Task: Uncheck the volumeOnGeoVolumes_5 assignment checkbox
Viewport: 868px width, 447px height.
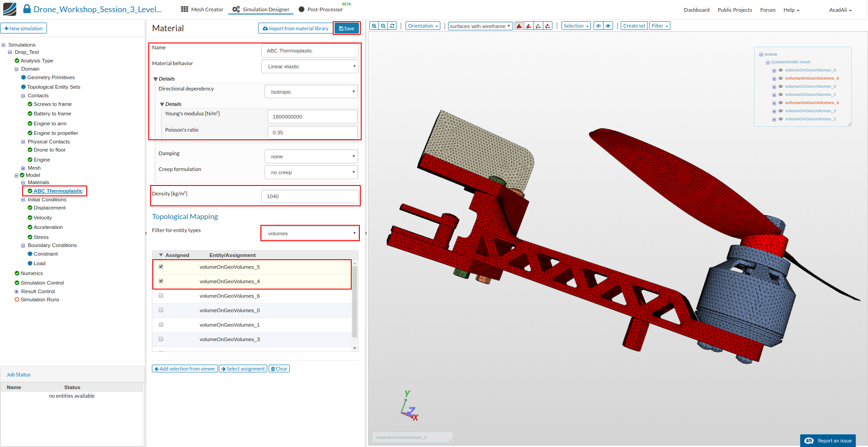Action: pos(161,266)
